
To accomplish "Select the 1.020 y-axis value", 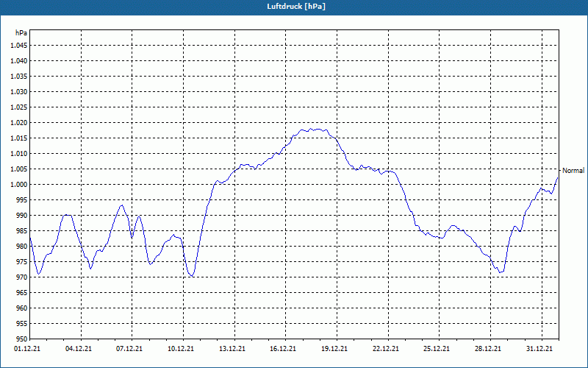I will 19,123.
